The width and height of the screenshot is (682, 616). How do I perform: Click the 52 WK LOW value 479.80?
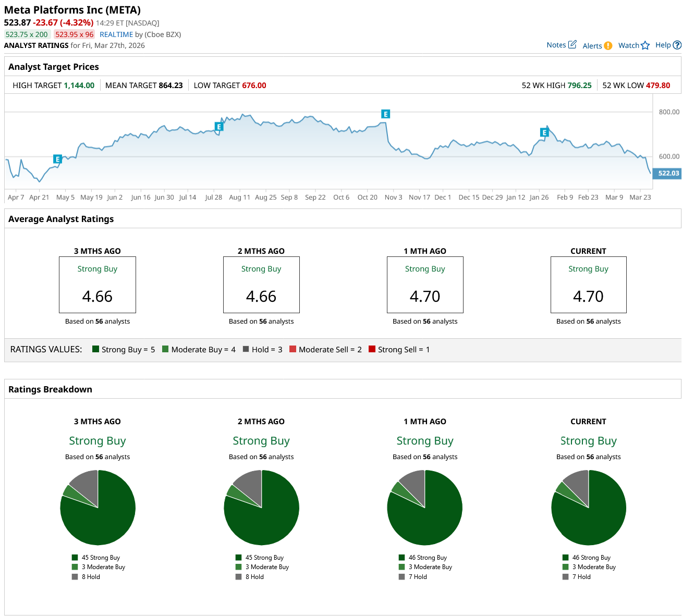pyautogui.click(x=658, y=85)
